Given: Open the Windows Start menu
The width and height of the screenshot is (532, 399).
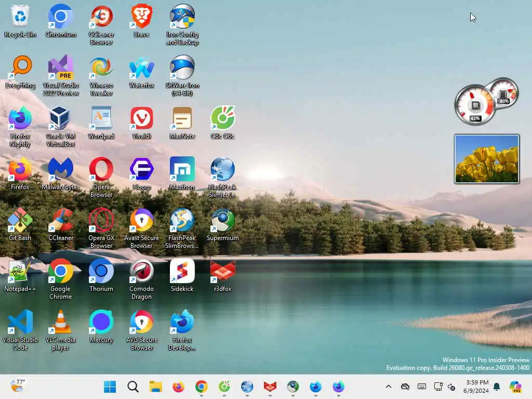Looking at the screenshot, I should 110,387.
